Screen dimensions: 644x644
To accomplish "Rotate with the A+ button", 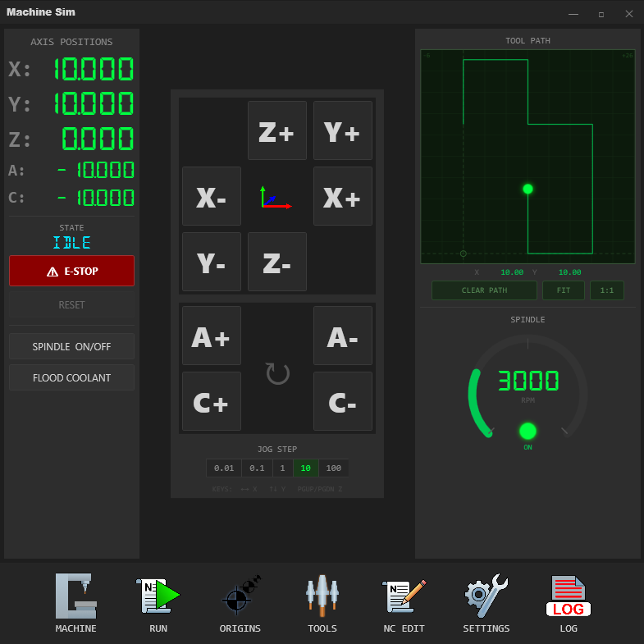I will click(x=212, y=336).
